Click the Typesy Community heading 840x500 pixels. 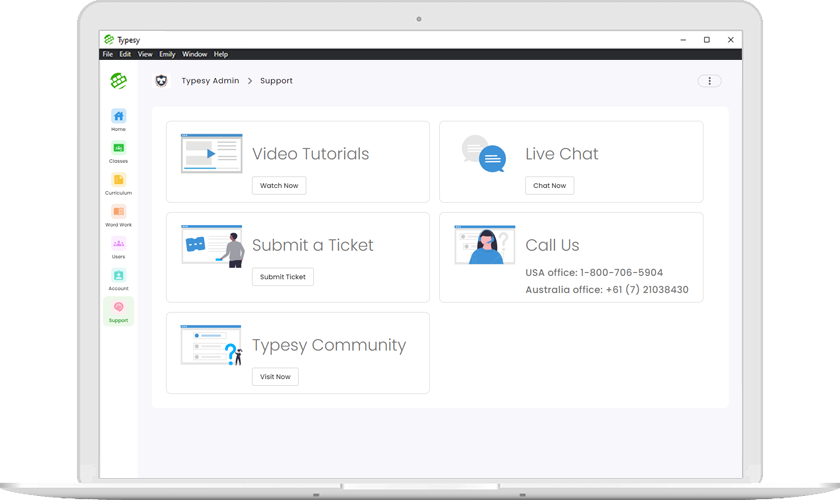point(329,345)
